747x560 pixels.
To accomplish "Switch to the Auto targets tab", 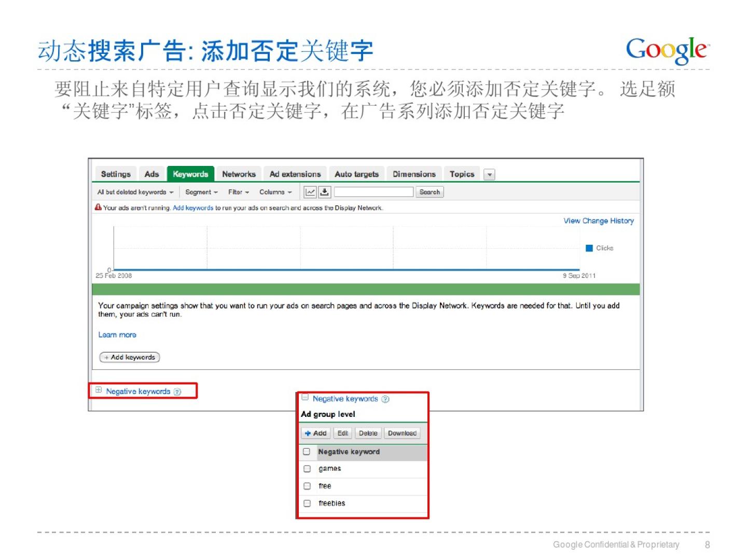I will coord(356,174).
